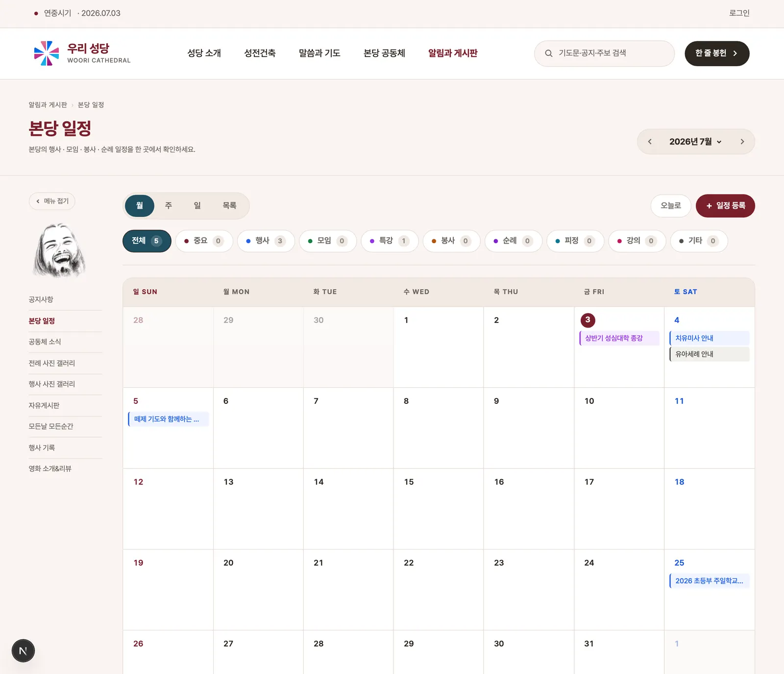Toggle the 봉사 category filter
784x674 pixels.
pyautogui.click(x=451, y=241)
